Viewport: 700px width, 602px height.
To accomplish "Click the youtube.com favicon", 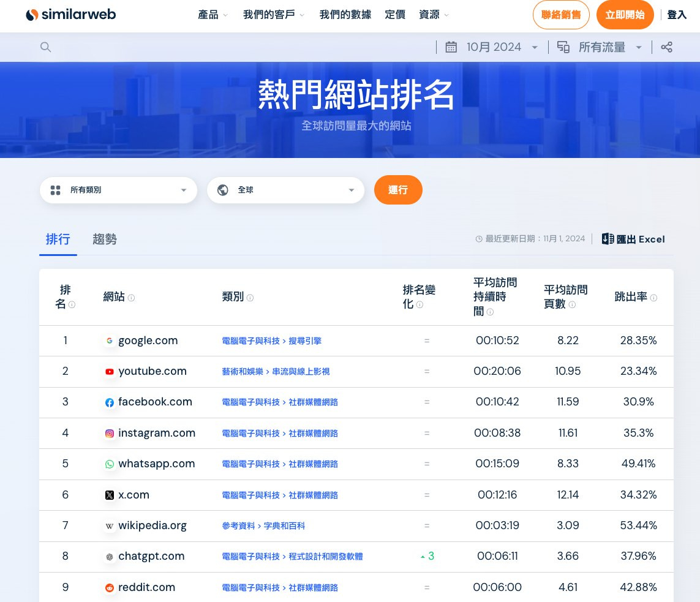I will (x=110, y=372).
